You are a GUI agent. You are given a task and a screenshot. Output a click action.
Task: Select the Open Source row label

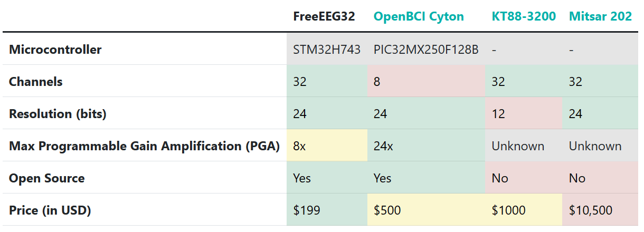47,178
